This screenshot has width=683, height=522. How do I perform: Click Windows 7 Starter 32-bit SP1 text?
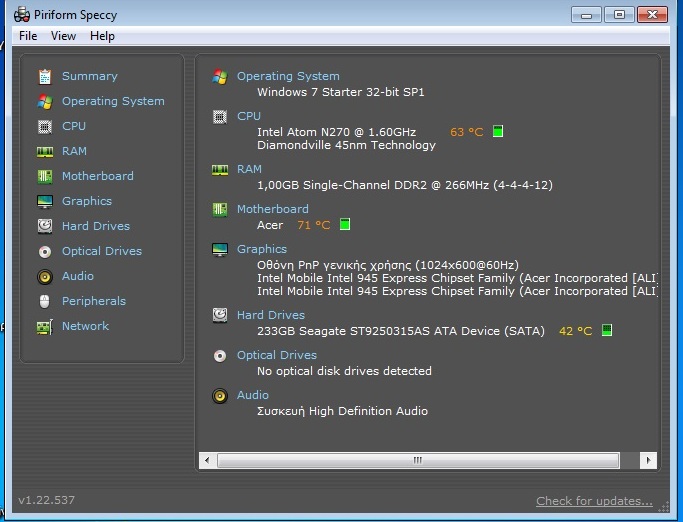click(341, 92)
